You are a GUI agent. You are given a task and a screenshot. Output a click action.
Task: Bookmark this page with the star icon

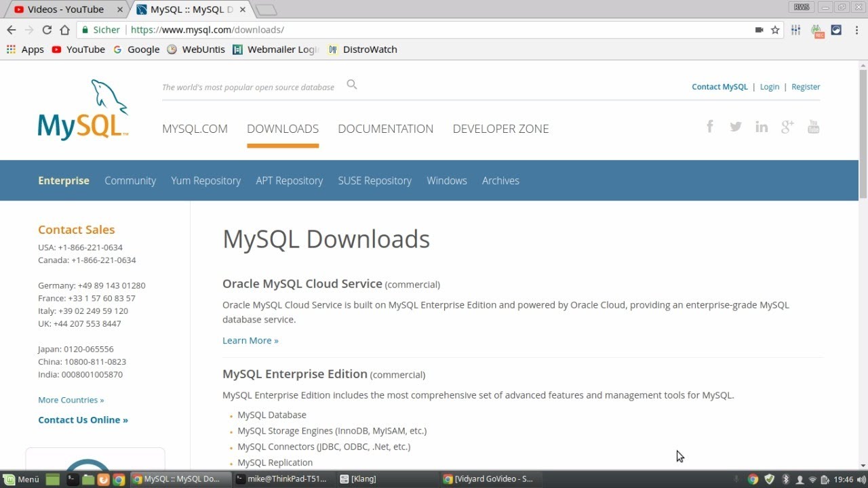tap(776, 30)
